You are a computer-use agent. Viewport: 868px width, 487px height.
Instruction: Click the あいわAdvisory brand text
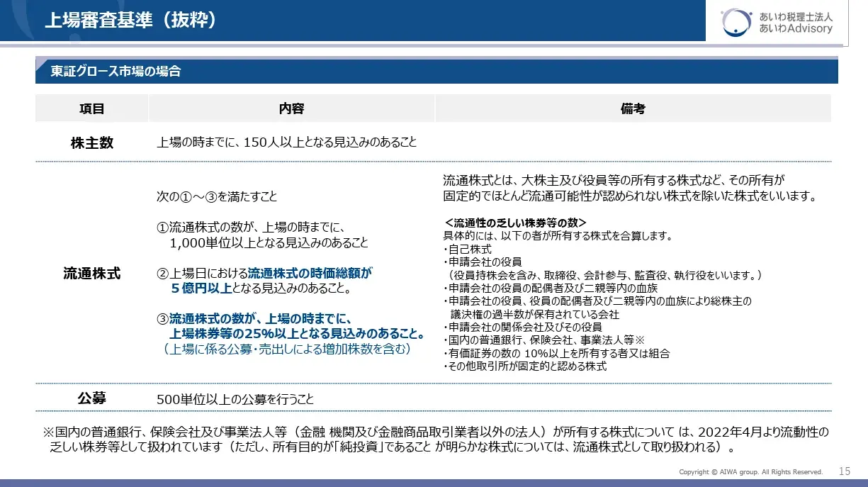click(x=795, y=29)
